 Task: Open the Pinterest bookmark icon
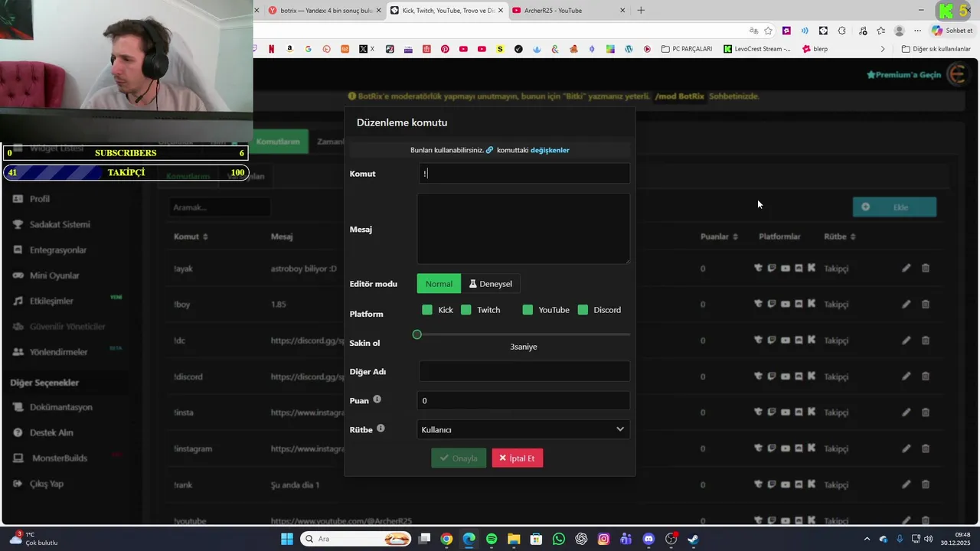(x=445, y=49)
